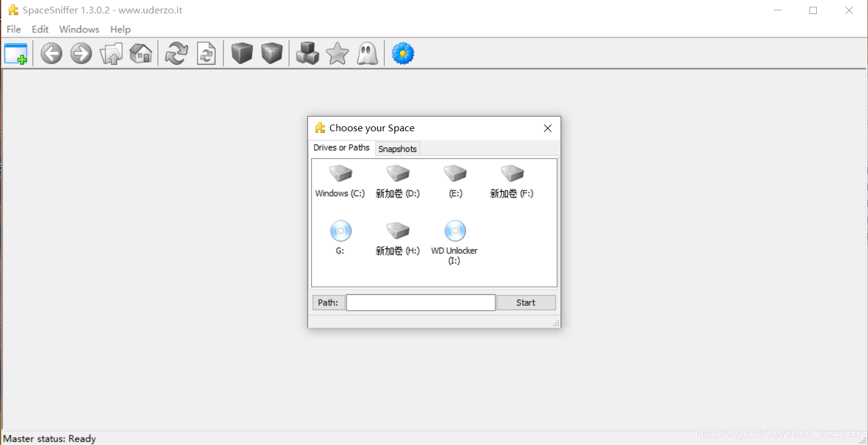868x445 pixels.
Task: Click the Path: button
Action: tap(328, 303)
